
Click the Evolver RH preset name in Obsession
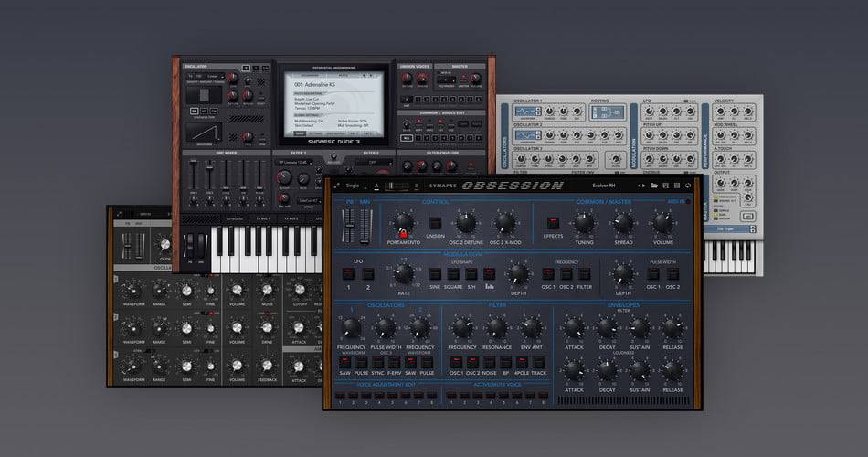click(x=603, y=186)
